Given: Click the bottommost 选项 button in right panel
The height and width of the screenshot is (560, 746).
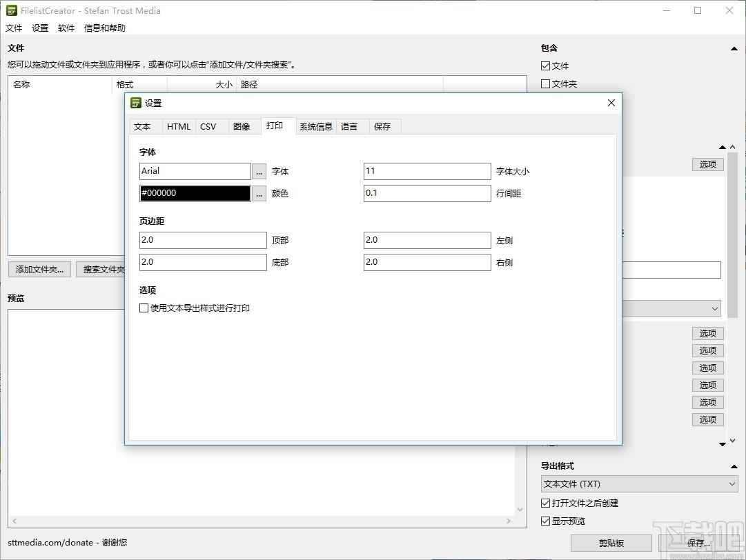Looking at the screenshot, I should [708, 420].
